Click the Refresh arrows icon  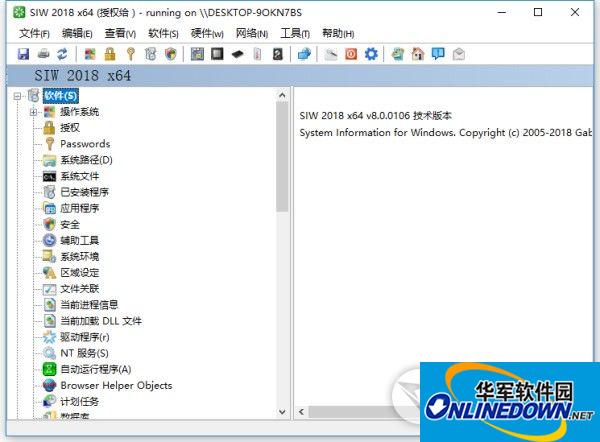(62, 54)
